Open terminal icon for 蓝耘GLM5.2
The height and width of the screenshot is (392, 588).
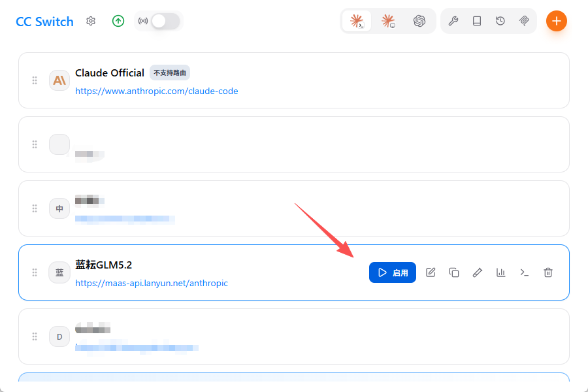[x=524, y=272]
